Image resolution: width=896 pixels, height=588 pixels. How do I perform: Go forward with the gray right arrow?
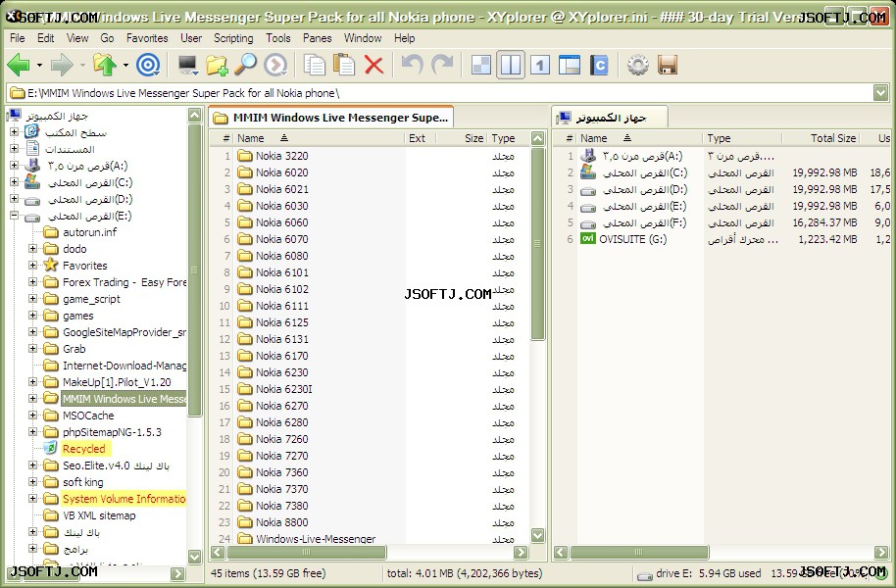(x=62, y=65)
